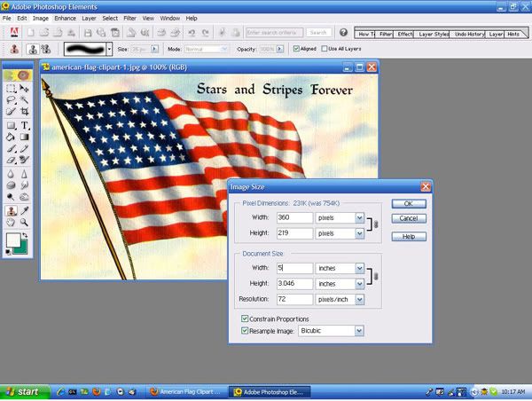Select the Crop tool
The height and width of the screenshot is (401, 532).
point(24,111)
